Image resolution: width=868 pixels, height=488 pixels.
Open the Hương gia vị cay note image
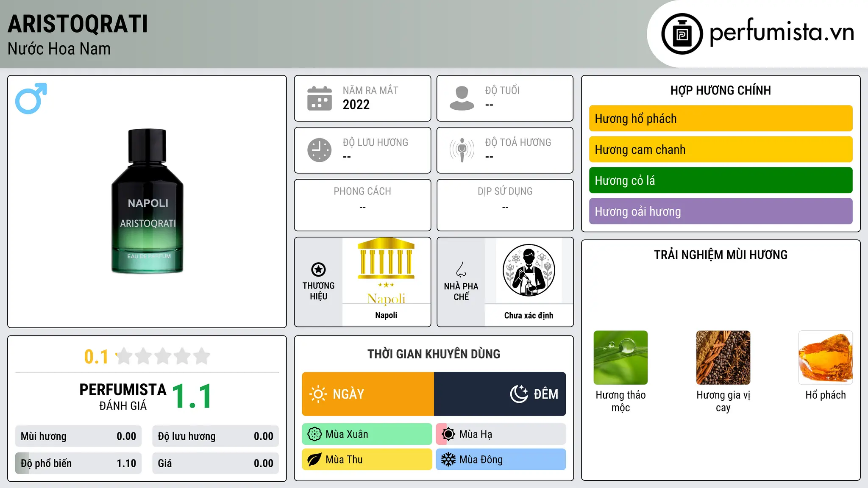pos(723,358)
